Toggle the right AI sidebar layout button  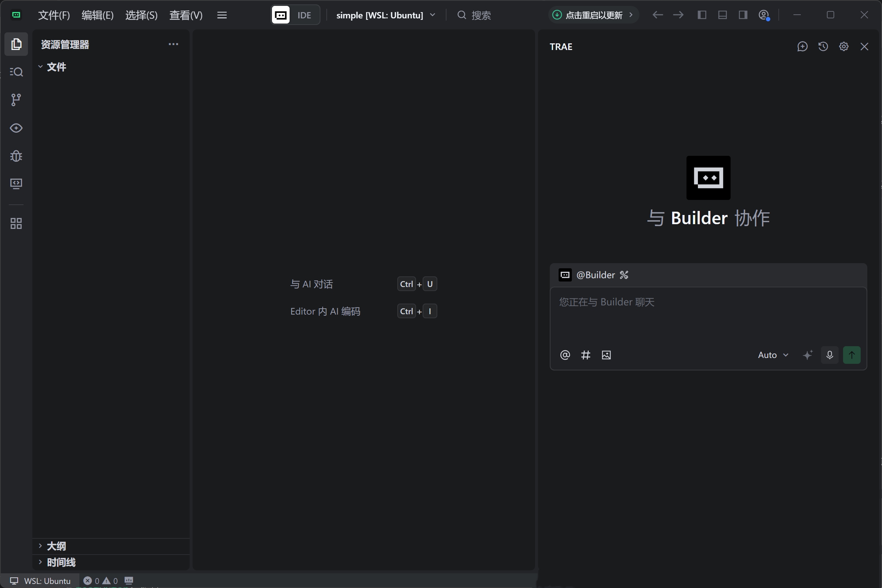tap(743, 15)
